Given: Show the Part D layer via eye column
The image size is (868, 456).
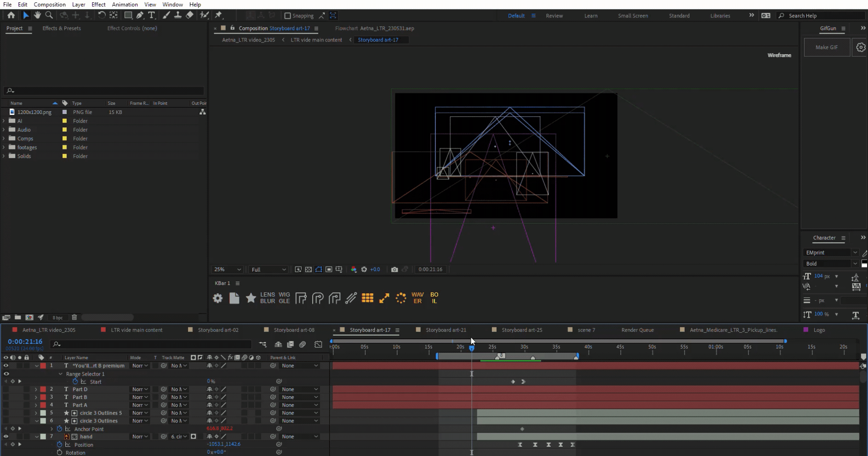Looking at the screenshot, I should click(x=6, y=389).
